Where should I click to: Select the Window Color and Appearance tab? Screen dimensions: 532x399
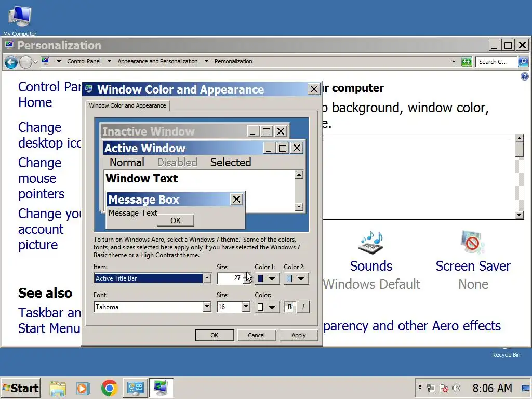[128, 105]
